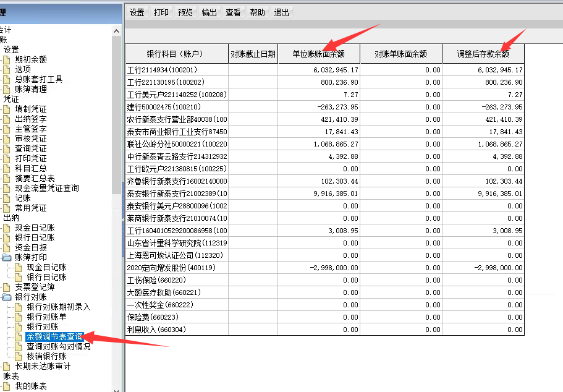Open 帮助 from the toolbar

tap(257, 12)
